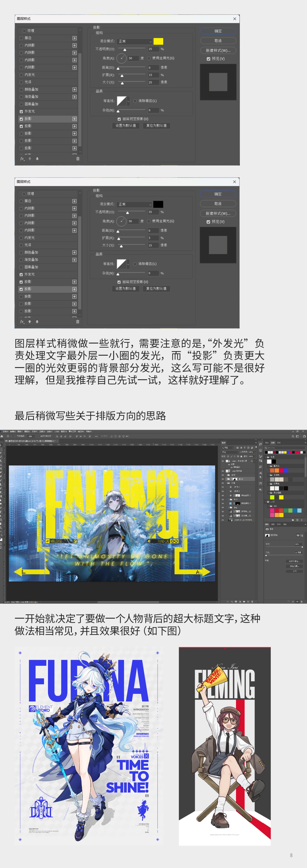Click the plus icon beside 颜色叠加 in lower dialog
307x868 pixels.
coord(75,252)
